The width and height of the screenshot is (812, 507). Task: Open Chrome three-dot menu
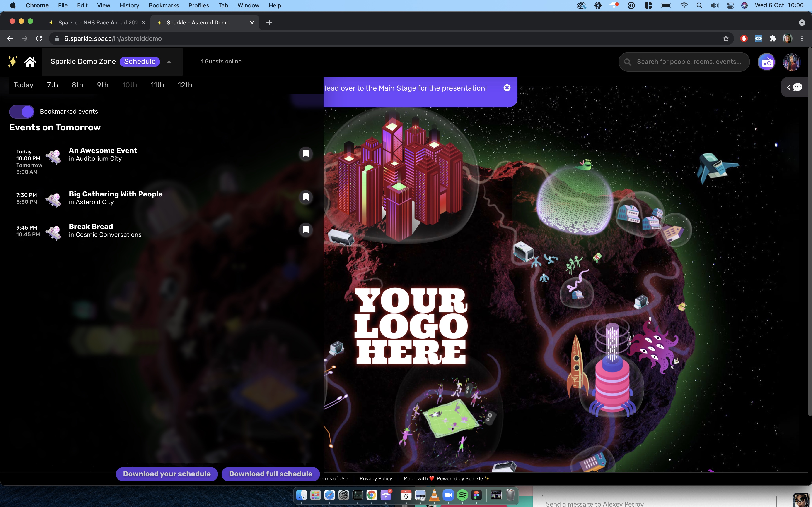[802, 38]
